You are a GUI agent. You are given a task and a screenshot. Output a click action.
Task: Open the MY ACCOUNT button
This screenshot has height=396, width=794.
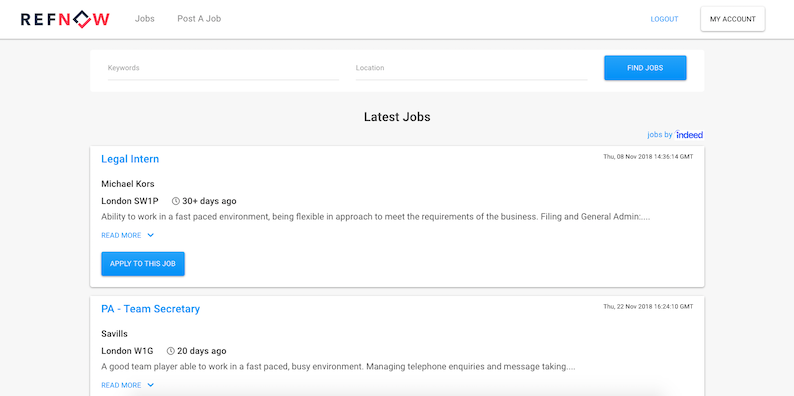[733, 19]
